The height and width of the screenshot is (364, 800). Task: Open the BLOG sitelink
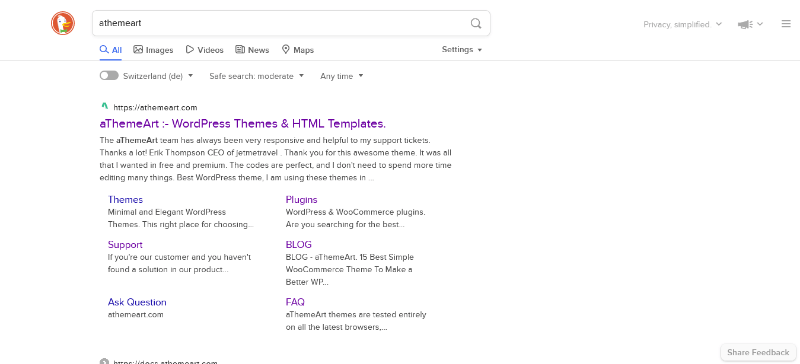click(x=298, y=245)
